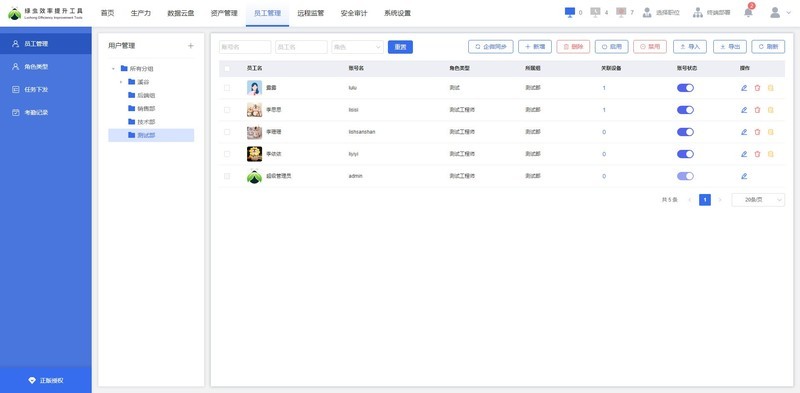Image resolution: width=800 pixels, height=393 pixels.
Task: Open the user avatar icon in header
Action: tap(775, 13)
